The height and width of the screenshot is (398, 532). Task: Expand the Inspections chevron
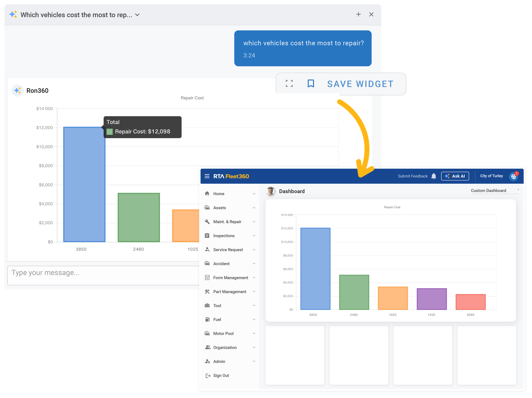click(254, 236)
